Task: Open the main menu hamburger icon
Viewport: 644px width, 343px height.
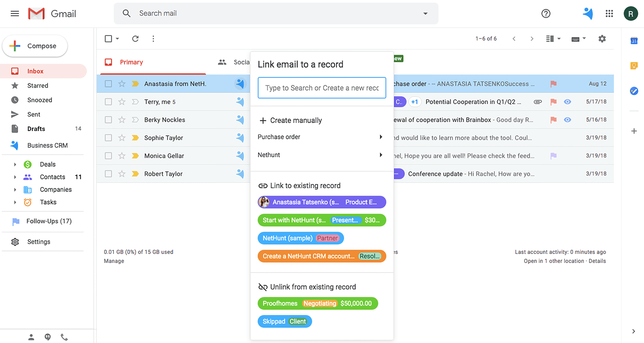Action: pos(15,13)
